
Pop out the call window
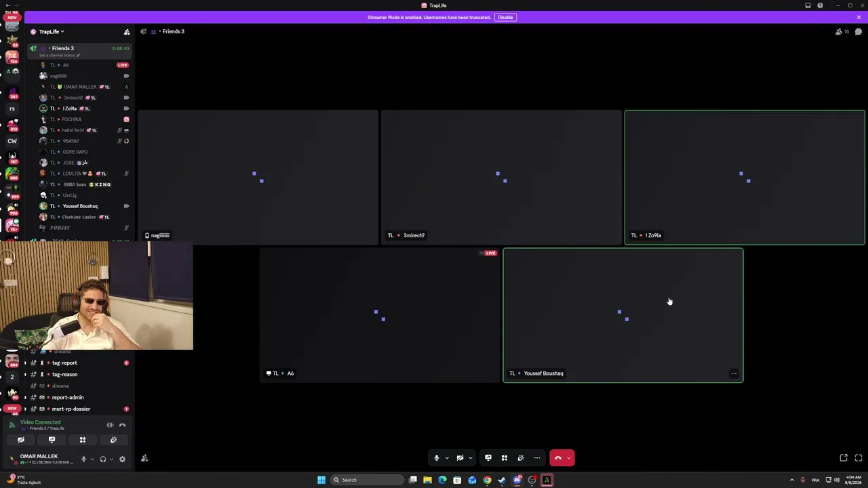(844, 458)
